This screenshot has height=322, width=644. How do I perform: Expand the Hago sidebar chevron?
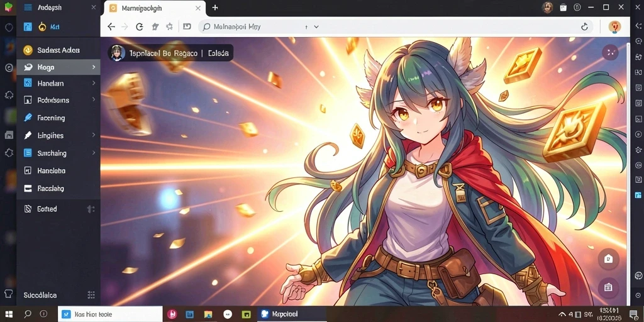[x=94, y=67]
